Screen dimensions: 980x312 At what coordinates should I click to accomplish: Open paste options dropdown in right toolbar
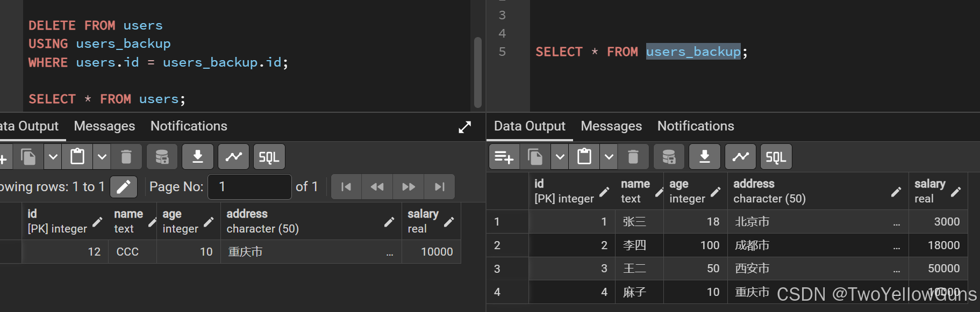coord(609,157)
